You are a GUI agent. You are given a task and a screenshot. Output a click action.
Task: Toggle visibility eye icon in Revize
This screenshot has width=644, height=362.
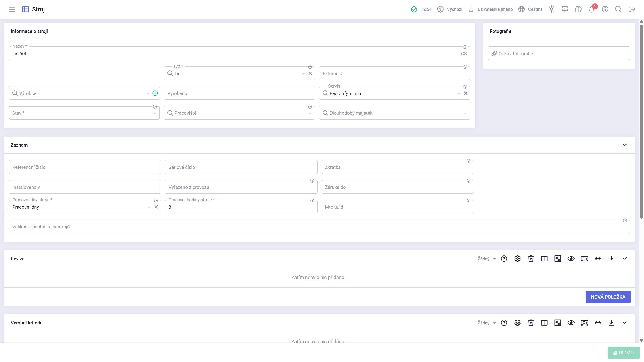(x=571, y=259)
